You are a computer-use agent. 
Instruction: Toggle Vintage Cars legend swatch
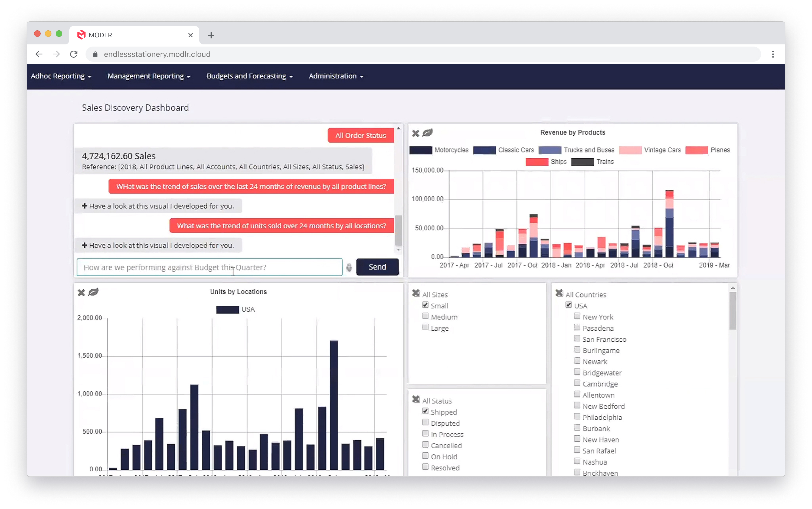pos(630,150)
